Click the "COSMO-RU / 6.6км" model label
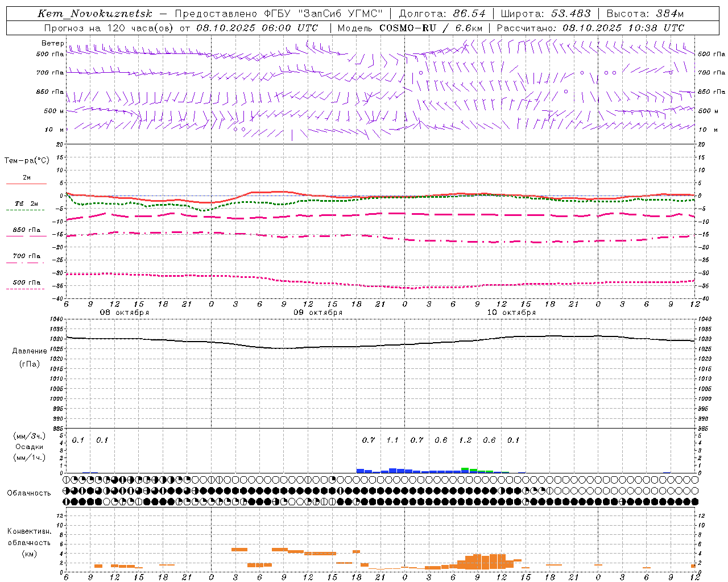Viewport: 728px width, 582px height. coord(431,28)
